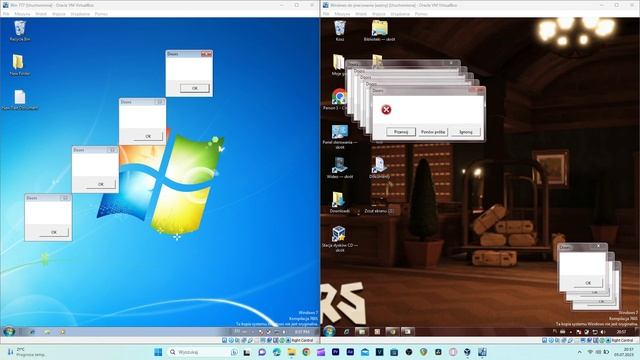
Task: Open Maszyna menu in the Win 7 VM window
Action: click(x=22, y=13)
